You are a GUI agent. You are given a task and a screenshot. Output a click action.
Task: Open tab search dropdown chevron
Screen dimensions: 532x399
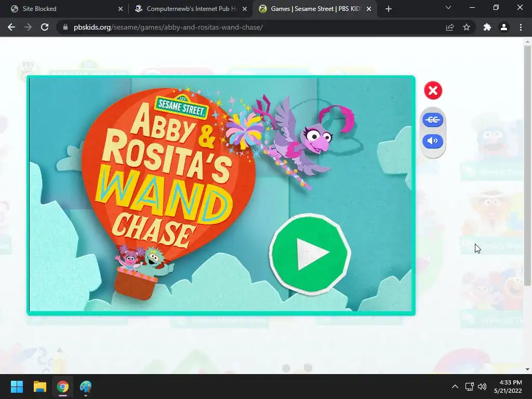[448, 7]
